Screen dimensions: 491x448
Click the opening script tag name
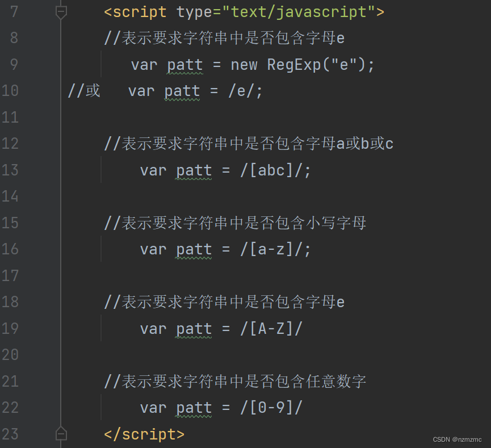[x=140, y=12]
